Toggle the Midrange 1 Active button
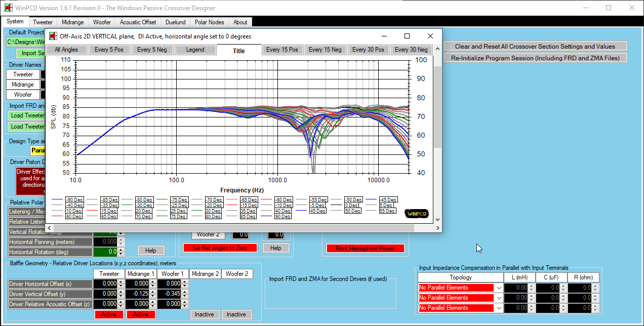The width and height of the screenshot is (644, 326). (141, 314)
